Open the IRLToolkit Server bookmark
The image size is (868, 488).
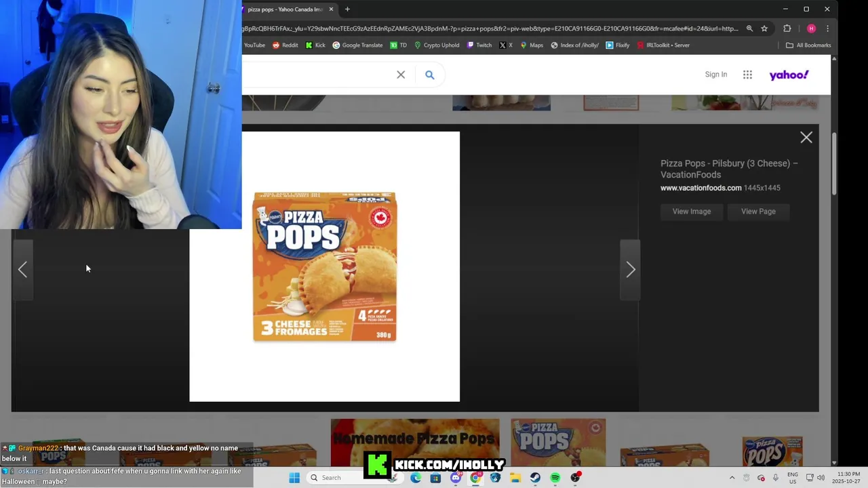coord(663,45)
